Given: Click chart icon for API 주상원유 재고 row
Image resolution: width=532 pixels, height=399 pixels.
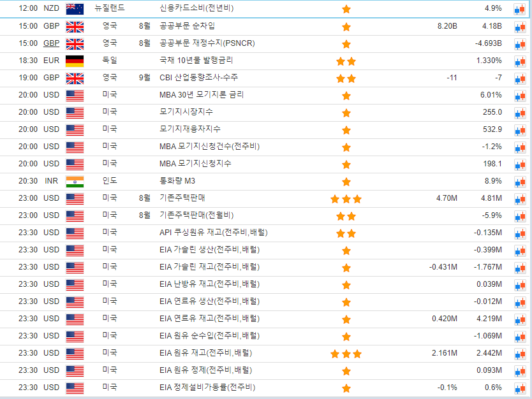Looking at the screenshot, I should (520, 233).
